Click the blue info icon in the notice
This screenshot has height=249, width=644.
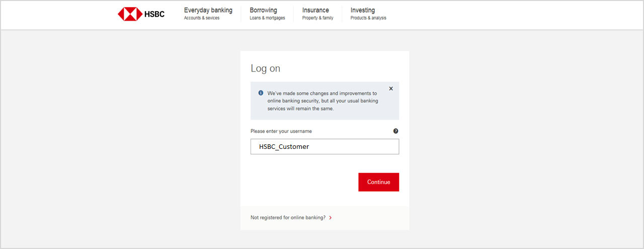pos(261,93)
